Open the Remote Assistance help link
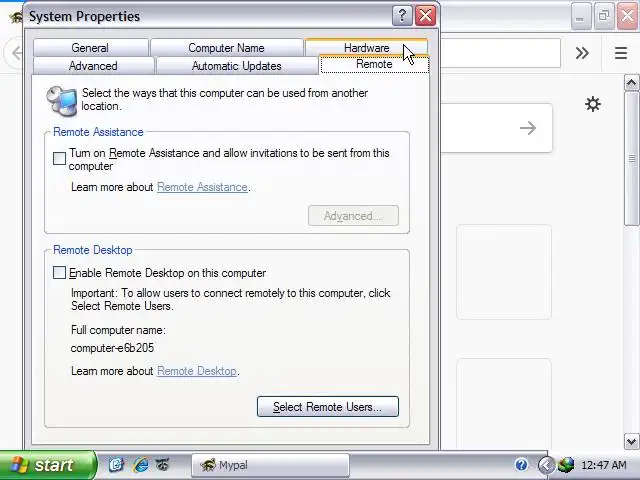Screen dimensions: 640x480 pyautogui.click(x=202, y=187)
